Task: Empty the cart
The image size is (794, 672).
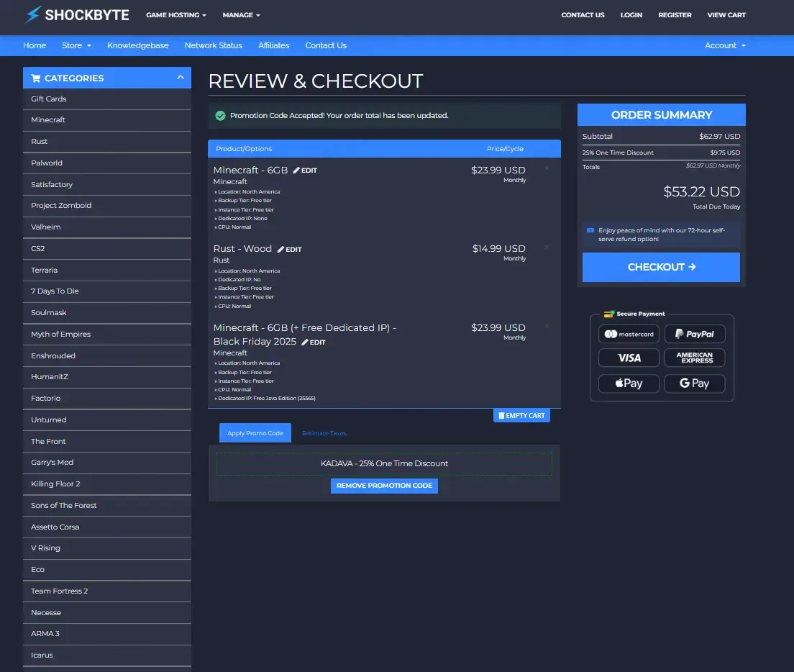Action: pyautogui.click(x=521, y=416)
